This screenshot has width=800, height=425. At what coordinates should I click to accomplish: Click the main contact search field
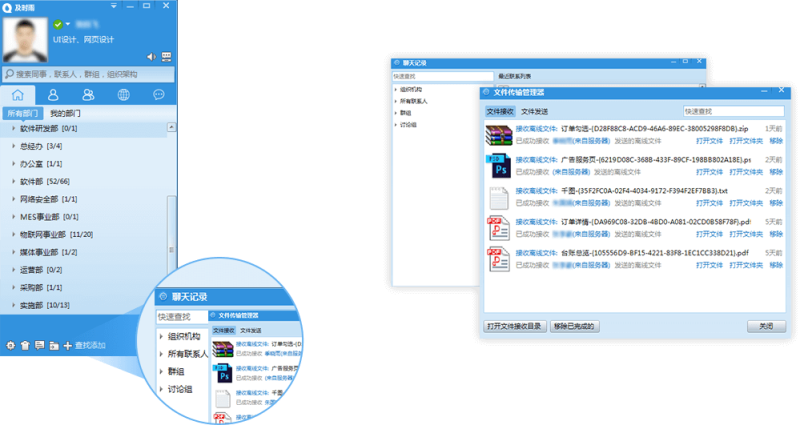point(88,74)
